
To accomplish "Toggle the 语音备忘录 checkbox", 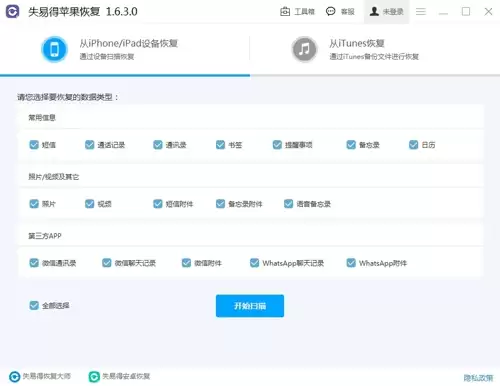I will (288, 204).
